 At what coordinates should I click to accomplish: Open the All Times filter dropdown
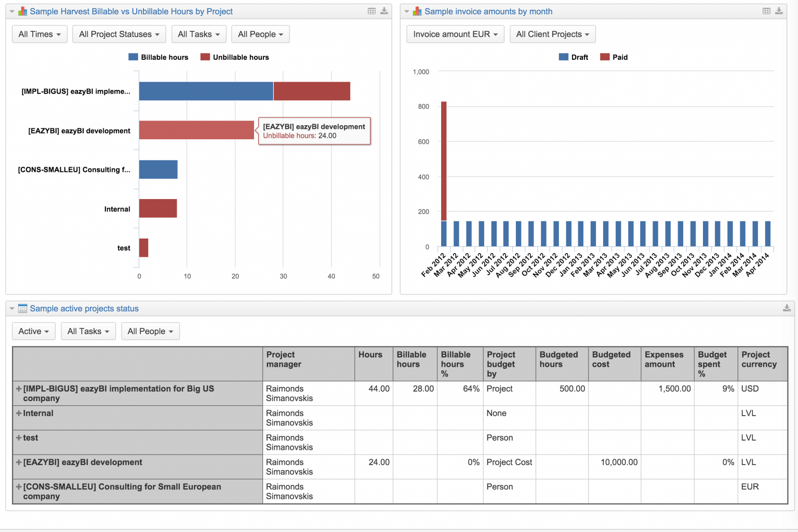pyautogui.click(x=39, y=34)
